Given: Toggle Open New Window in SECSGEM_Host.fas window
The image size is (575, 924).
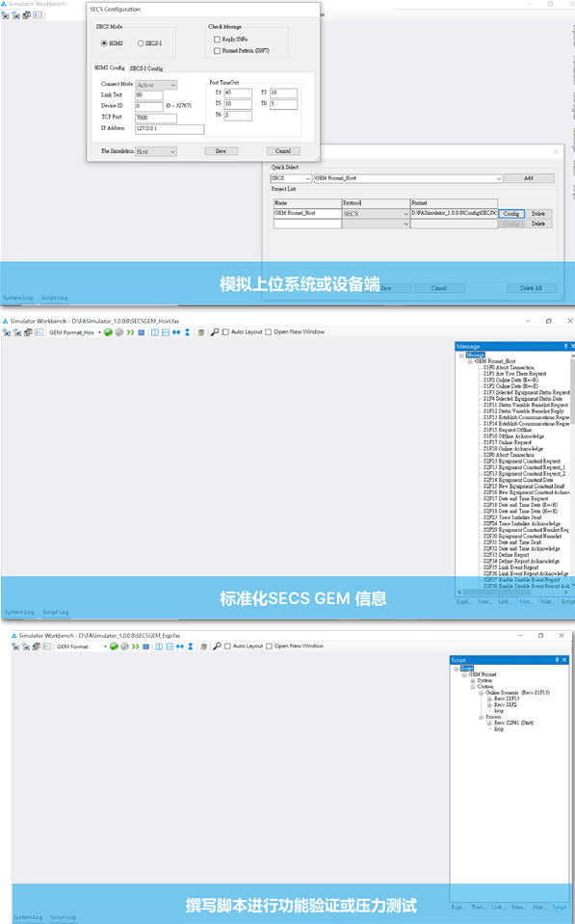Looking at the screenshot, I should (x=268, y=331).
